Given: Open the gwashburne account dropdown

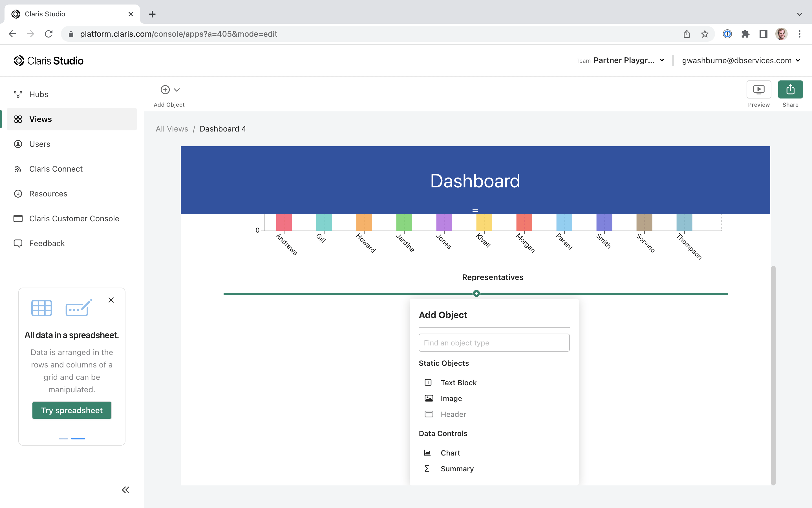Looking at the screenshot, I should click(x=742, y=60).
